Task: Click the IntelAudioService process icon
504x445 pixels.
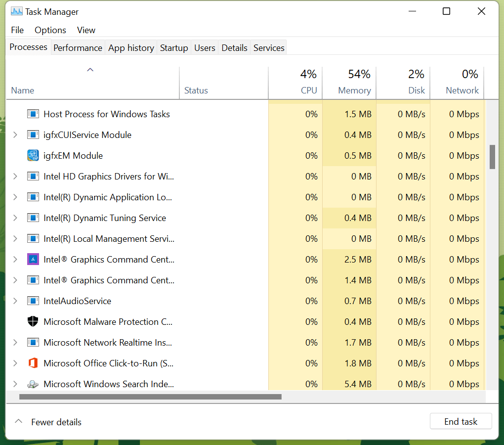Action: pos(33,301)
